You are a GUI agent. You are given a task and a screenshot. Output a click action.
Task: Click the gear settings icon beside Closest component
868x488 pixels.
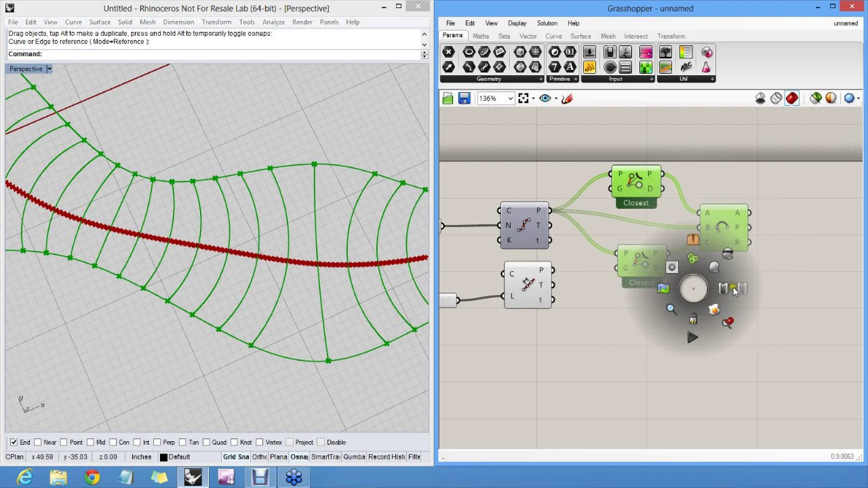coord(672,267)
